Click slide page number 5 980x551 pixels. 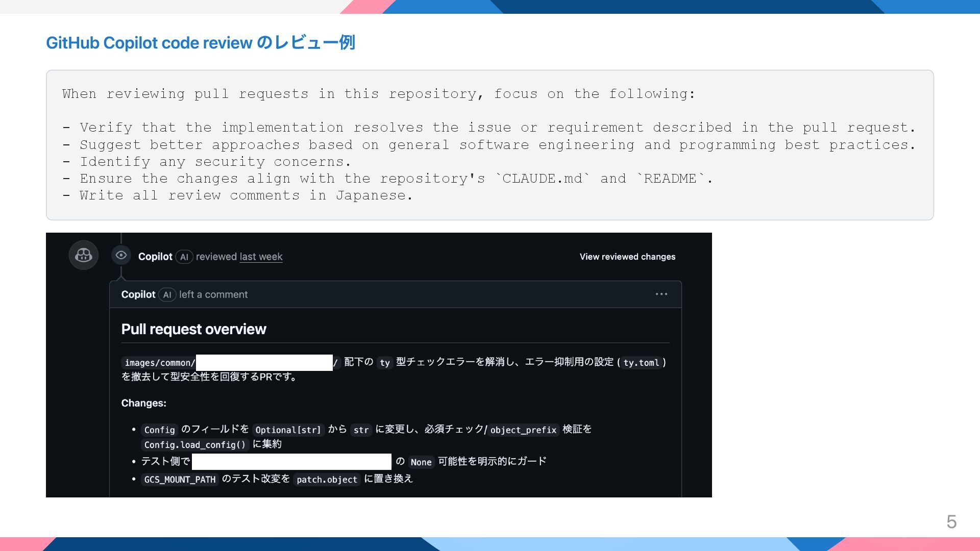coord(951,522)
